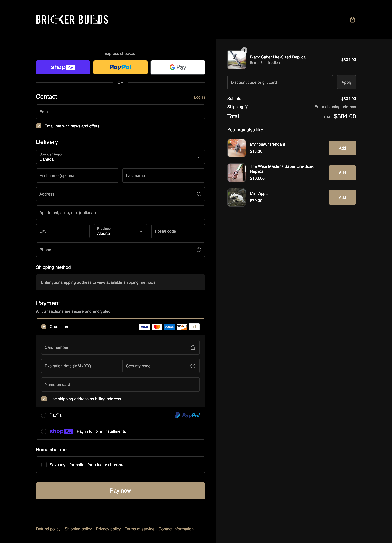Open the Terms of service link
The height and width of the screenshot is (543, 392).
click(x=139, y=529)
